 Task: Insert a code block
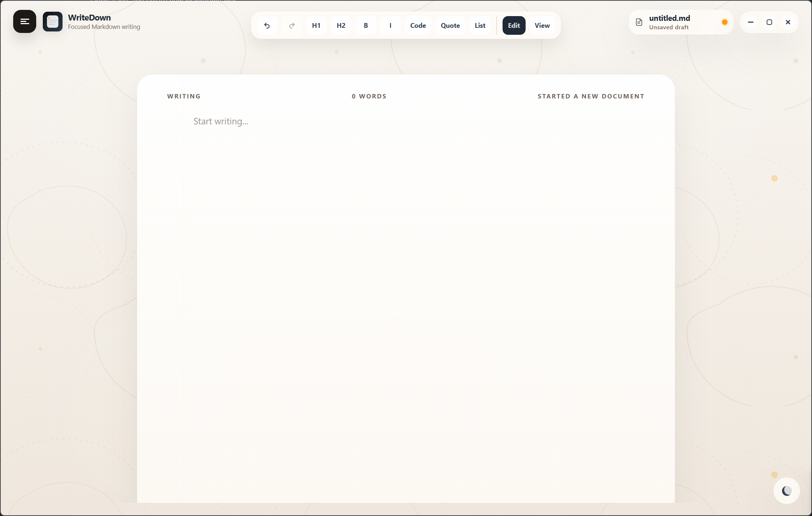click(x=418, y=25)
